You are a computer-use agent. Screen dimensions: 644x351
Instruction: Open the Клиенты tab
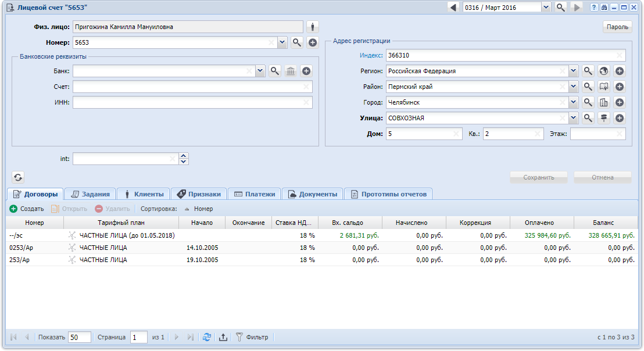coord(143,194)
